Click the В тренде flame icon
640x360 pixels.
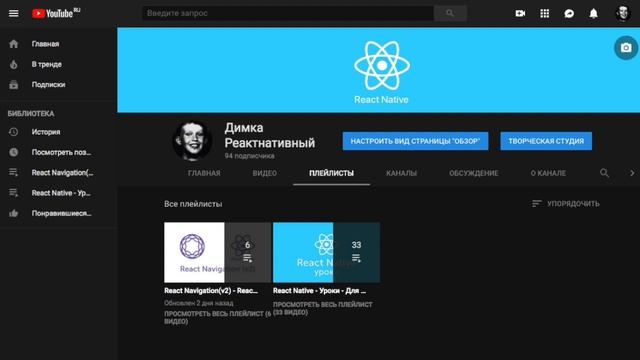click(13, 64)
